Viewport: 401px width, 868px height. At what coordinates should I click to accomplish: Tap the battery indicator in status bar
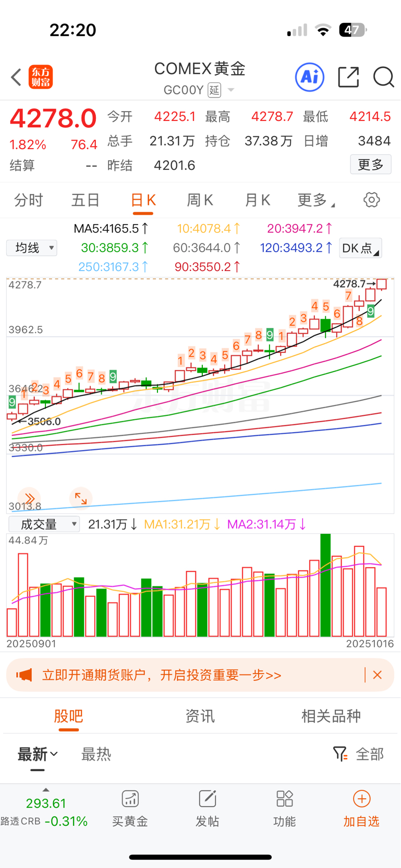(x=353, y=30)
